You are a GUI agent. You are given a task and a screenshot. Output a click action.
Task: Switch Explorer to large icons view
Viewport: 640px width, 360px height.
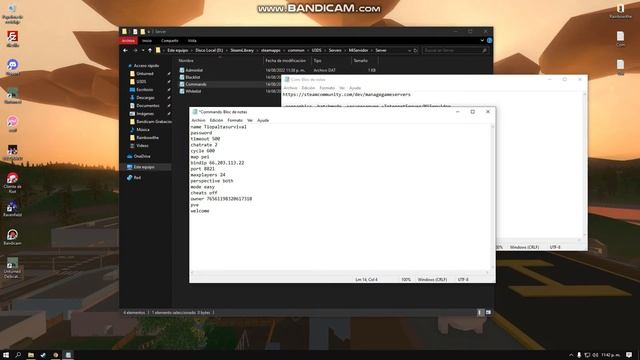(488, 312)
